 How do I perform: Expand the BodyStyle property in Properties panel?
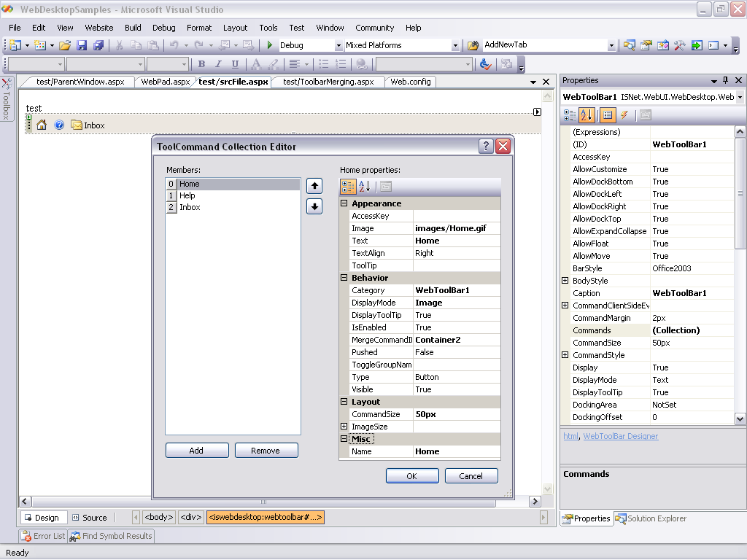pyautogui.click(x=565, y=281)
